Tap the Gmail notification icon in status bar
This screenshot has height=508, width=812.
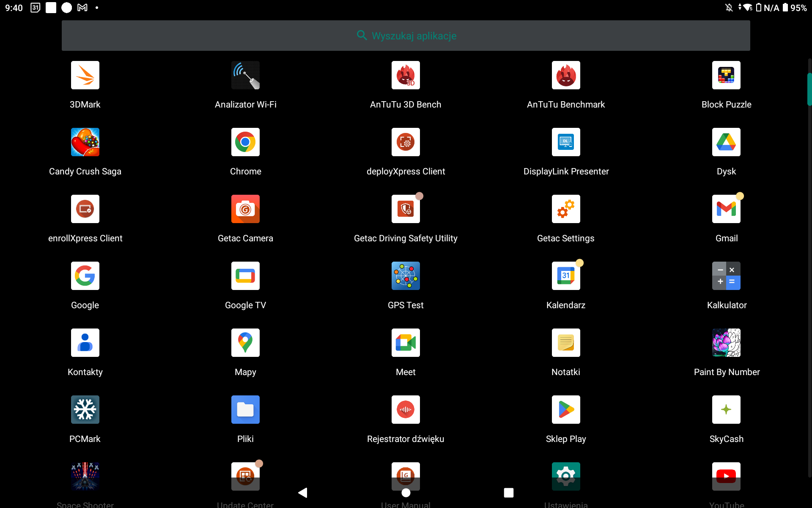tap(82, 8)
